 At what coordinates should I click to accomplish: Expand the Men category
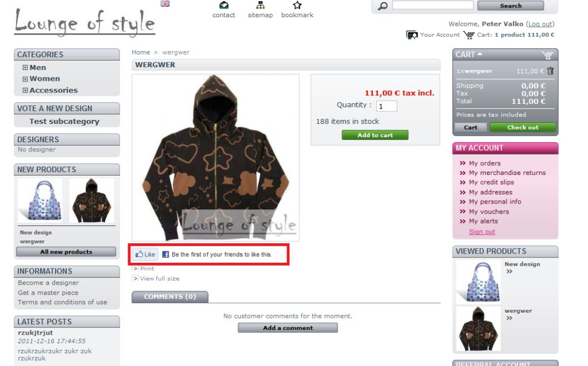(x=25, y=68)
